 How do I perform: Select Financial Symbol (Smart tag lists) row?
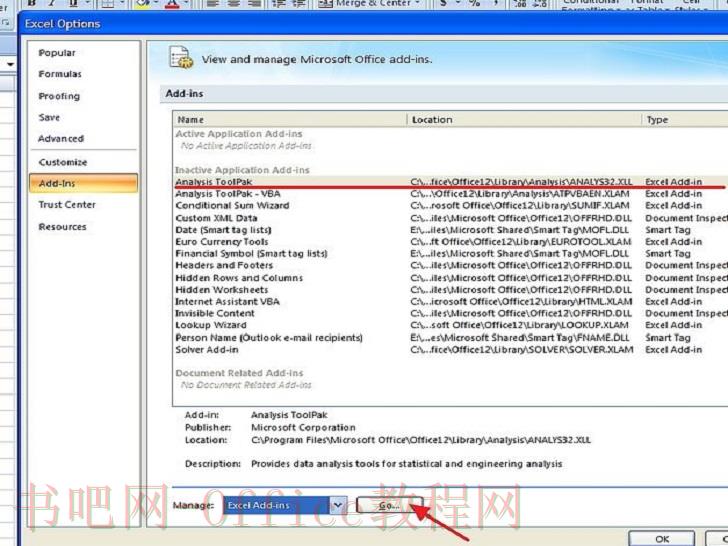tap(450, 254)
